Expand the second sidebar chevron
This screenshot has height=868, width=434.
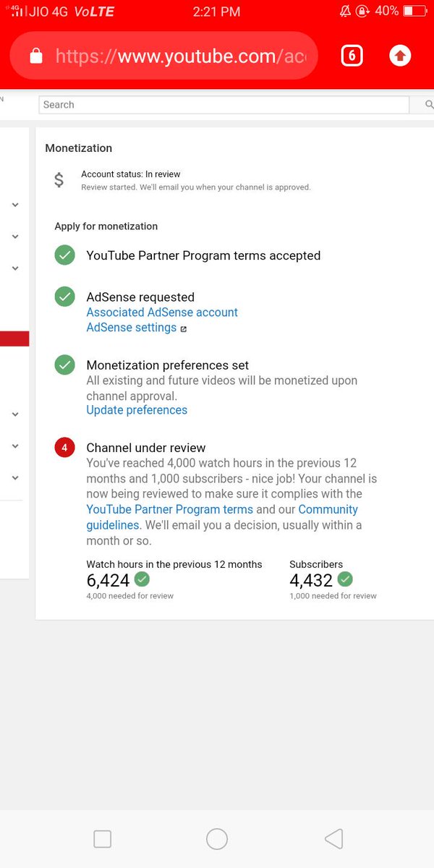coord(14,237)
